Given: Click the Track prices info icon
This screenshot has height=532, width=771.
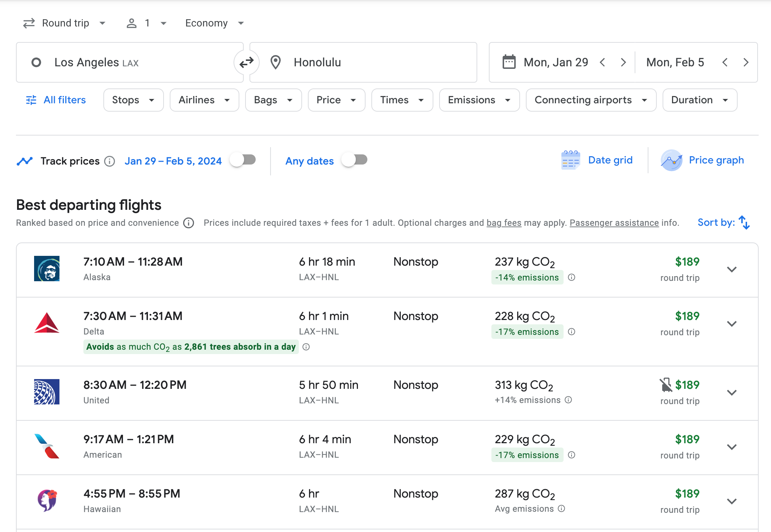Looking at the screenshot, I should tap(110, 161).
